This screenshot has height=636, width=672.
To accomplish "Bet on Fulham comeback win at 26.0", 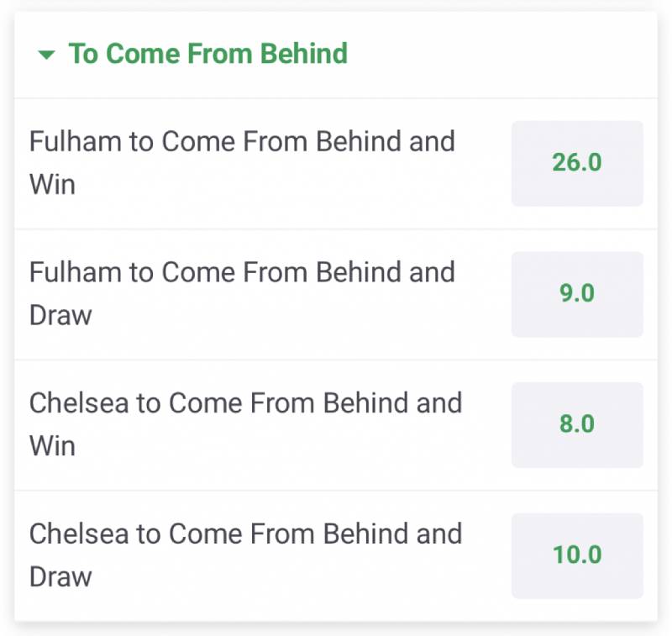I will (x=577, y=163).
